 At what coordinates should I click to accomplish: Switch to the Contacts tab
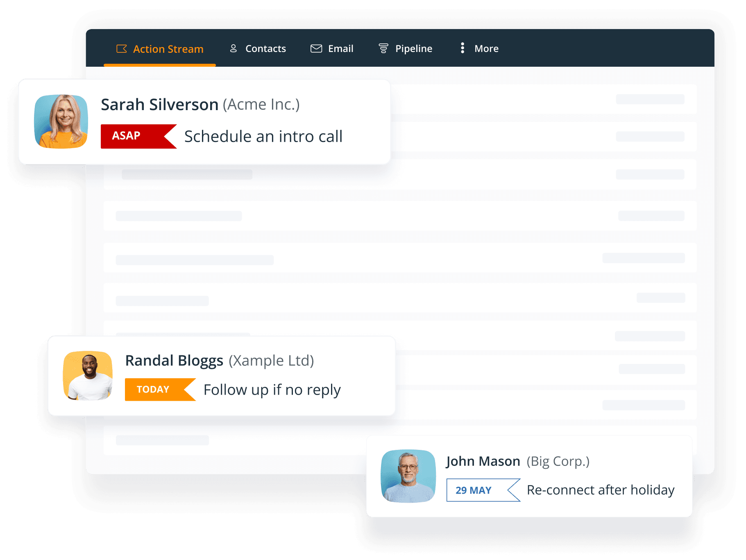(x=265, y=49)
